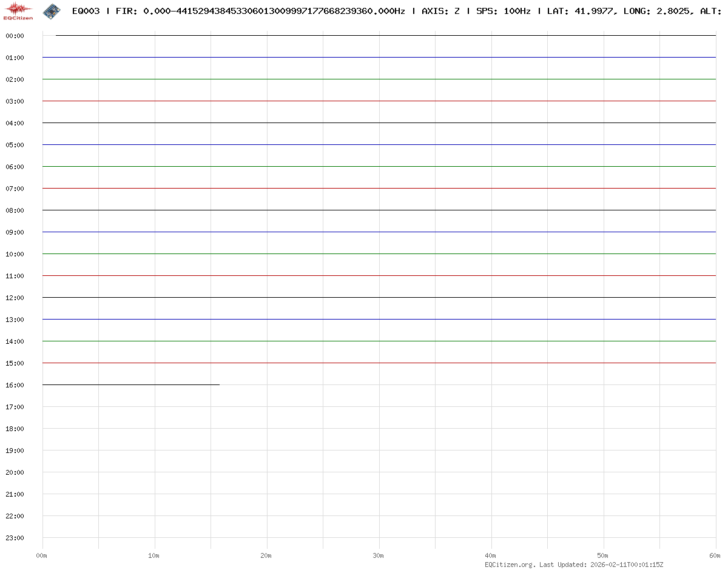
Task: Click the EQCitizen red waveform logo
Action: (18, 10)
